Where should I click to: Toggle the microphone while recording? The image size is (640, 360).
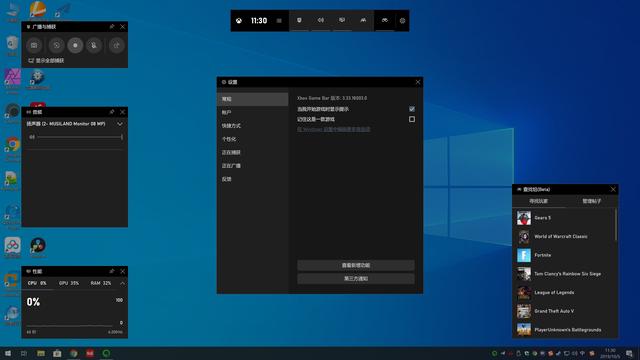tap(94, 45)
